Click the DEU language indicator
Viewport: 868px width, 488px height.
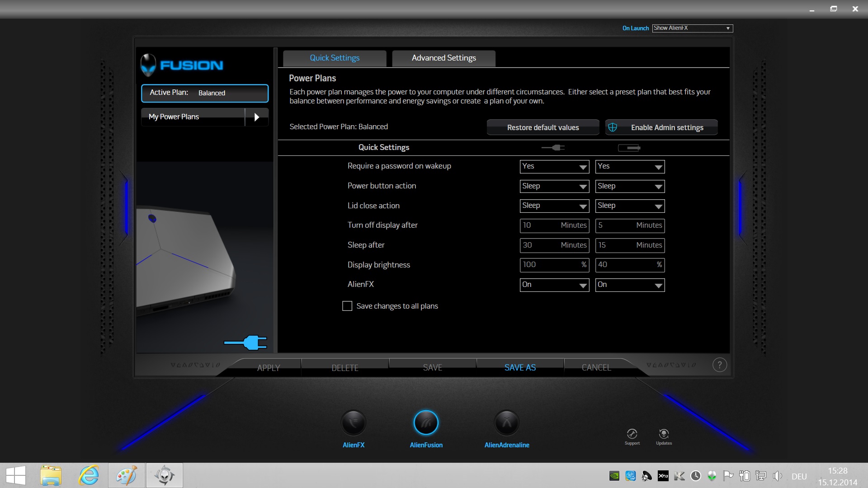(799, 476)
